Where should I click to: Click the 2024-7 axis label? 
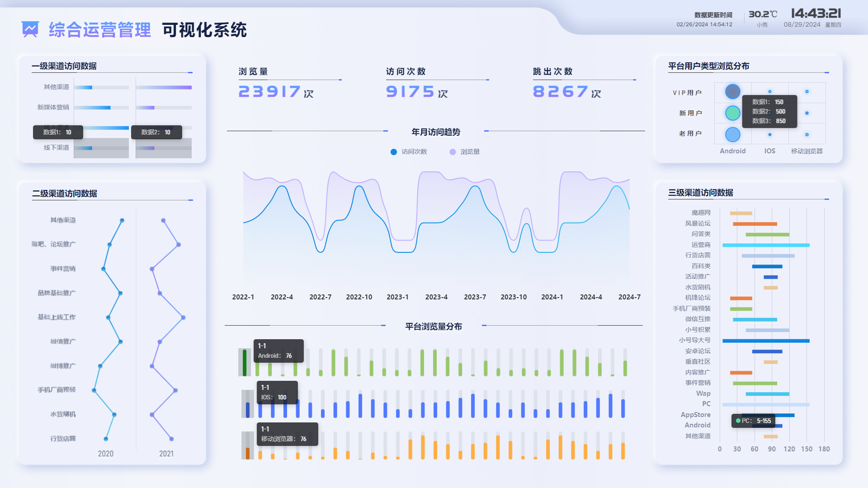[x=629, y=297]
